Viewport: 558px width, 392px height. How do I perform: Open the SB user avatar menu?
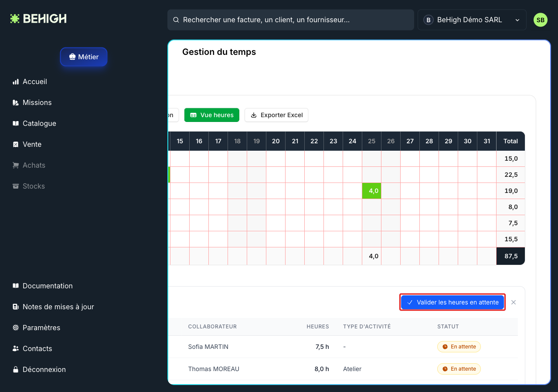pos(541,20)
